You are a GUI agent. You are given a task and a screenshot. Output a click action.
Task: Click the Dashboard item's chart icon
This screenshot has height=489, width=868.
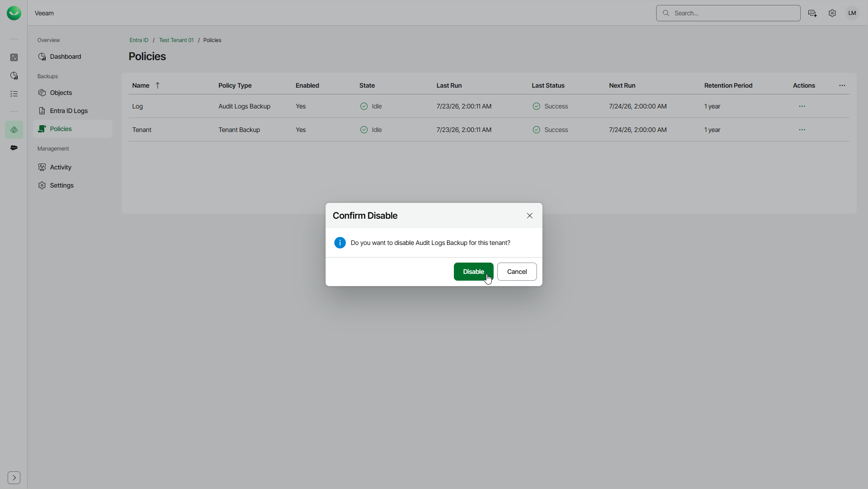click(42, 56)
